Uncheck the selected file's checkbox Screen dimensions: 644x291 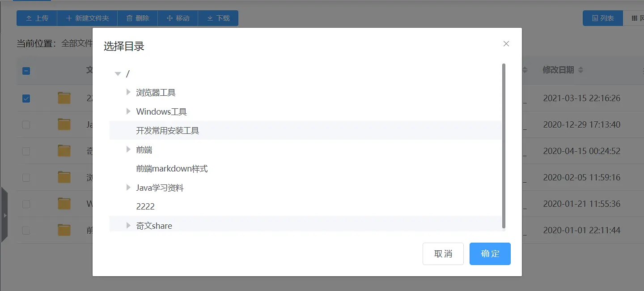point(25,98)
